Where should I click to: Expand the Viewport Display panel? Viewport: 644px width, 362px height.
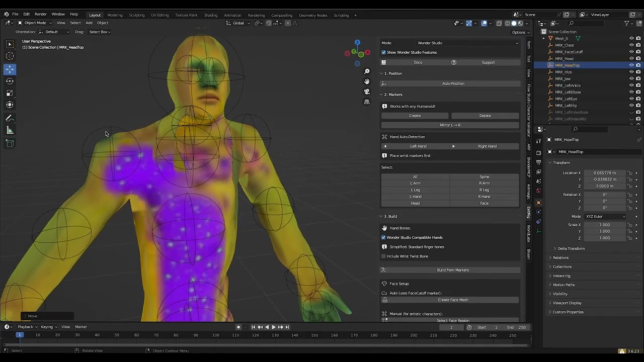(x=567, y=303)
